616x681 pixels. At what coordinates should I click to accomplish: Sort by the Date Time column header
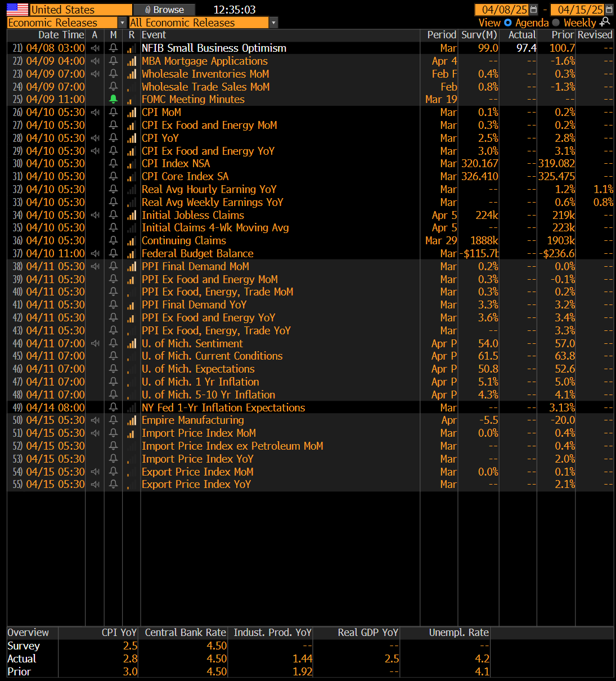tap(61, 35)
